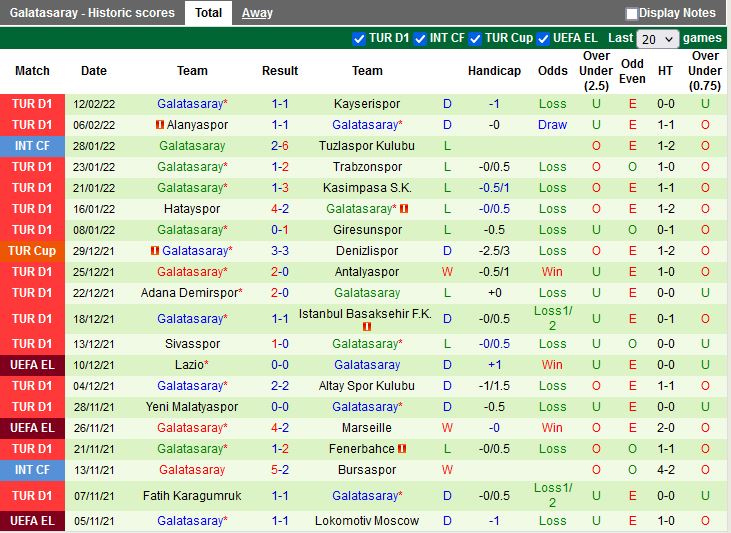Select Denizlispor team name

tap(367, 250)
